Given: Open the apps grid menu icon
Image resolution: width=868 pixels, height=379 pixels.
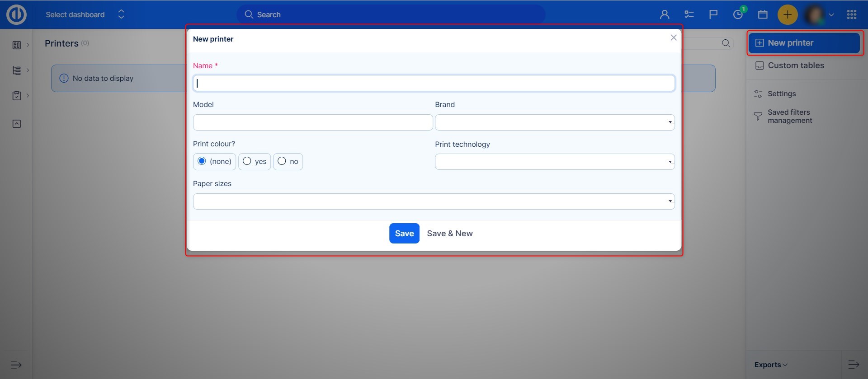Looking at the screenshot, I should coord(852,14).
